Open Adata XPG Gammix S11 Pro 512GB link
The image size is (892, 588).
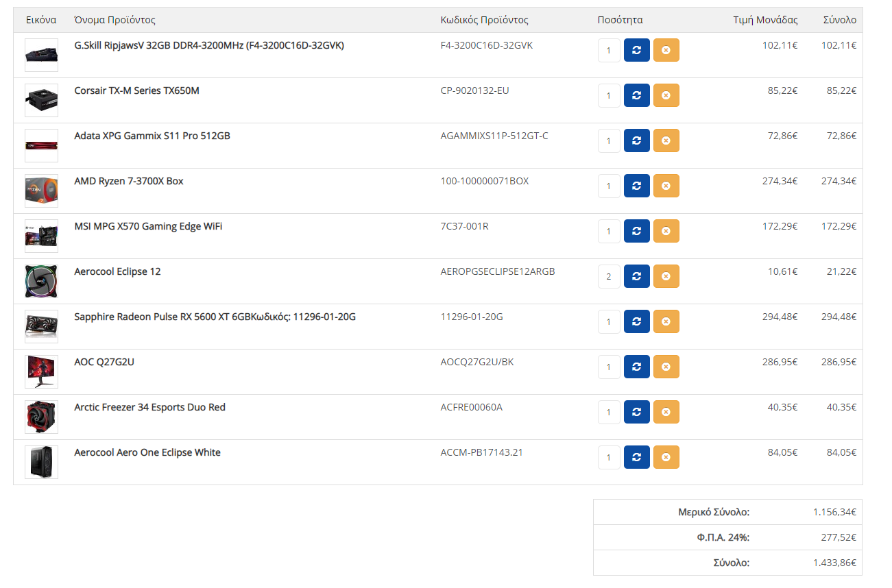coord(152,136)
